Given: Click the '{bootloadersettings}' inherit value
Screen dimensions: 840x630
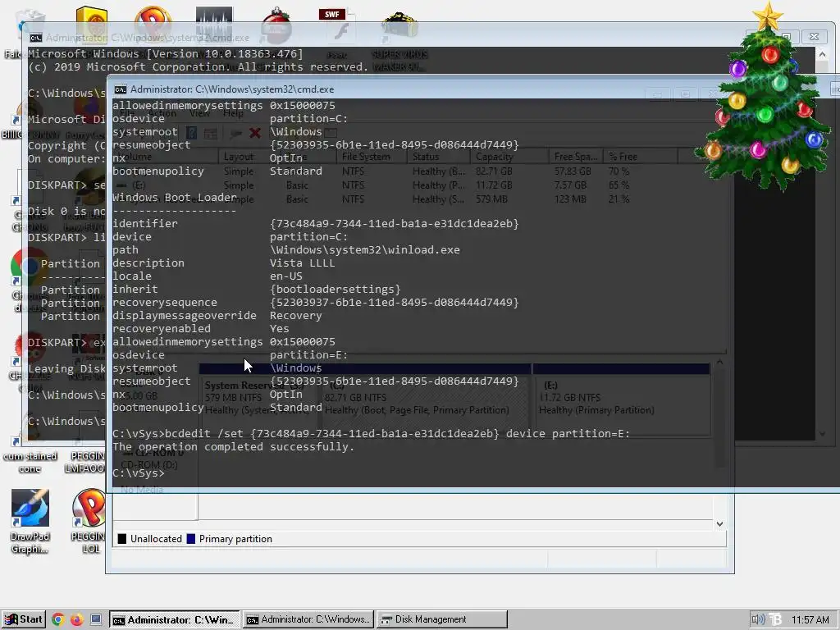Looking at the screenshot, I should pyautogui.click(x=336, y=290).
